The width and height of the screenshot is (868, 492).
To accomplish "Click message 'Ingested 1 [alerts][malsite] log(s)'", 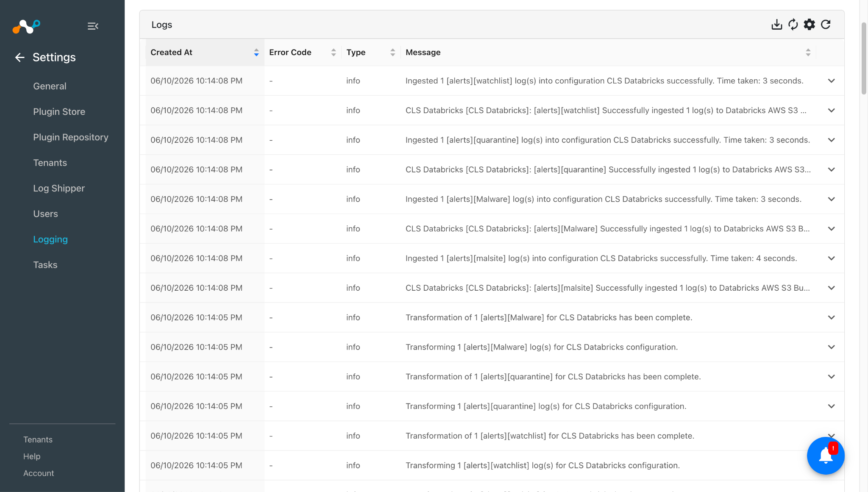I will [601, 259].
